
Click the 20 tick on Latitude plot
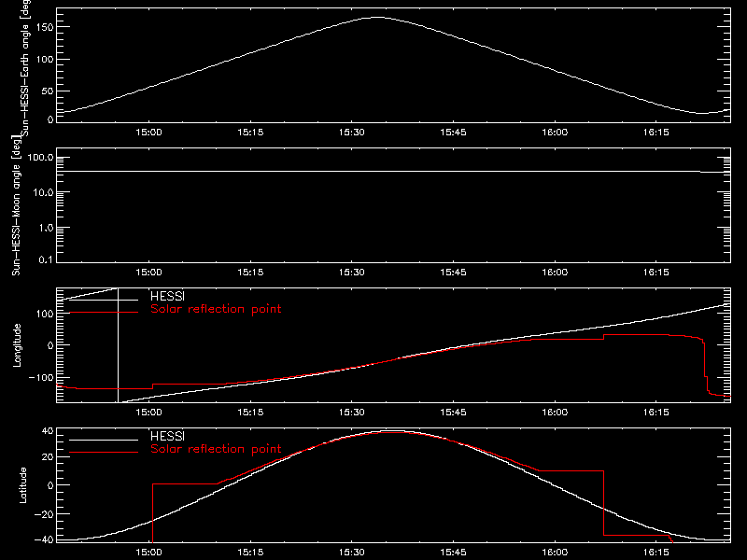click(x=48, y=457)
